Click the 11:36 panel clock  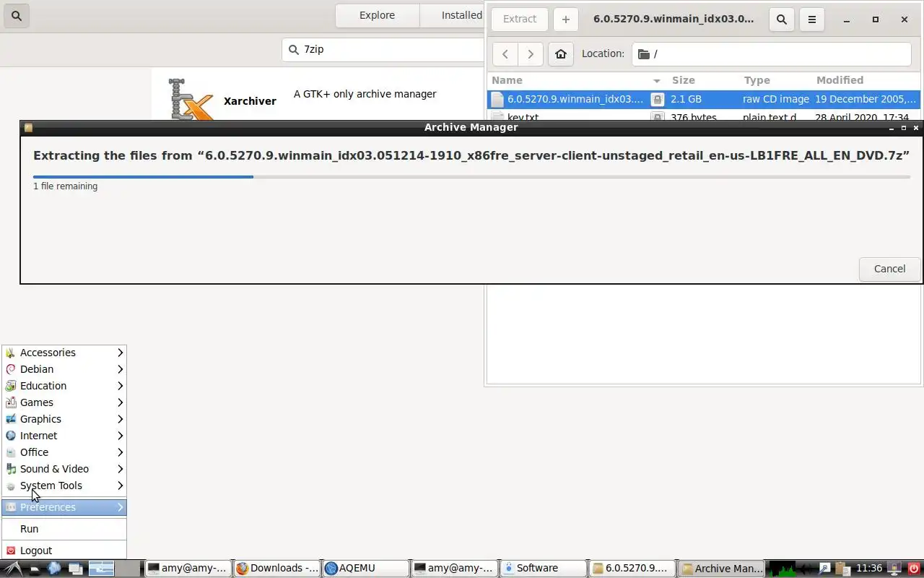869,569
